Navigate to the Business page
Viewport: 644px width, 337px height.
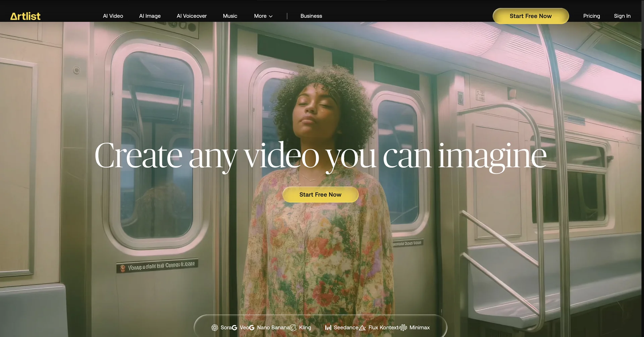(311, 16)
